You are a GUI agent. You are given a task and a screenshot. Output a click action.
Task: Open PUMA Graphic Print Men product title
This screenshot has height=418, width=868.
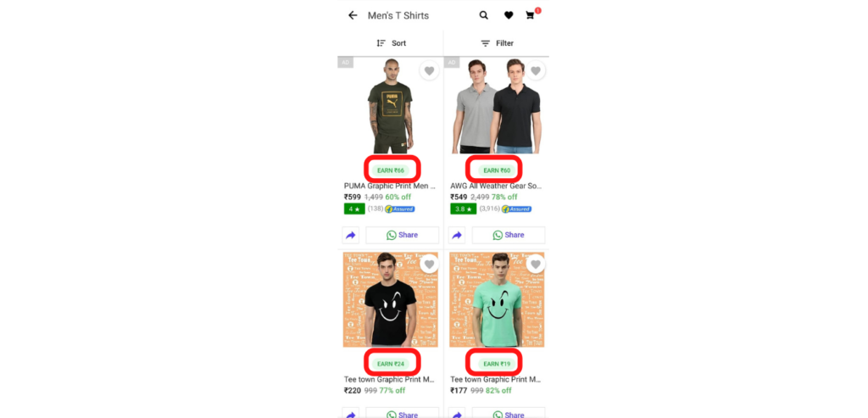(390, 186)
